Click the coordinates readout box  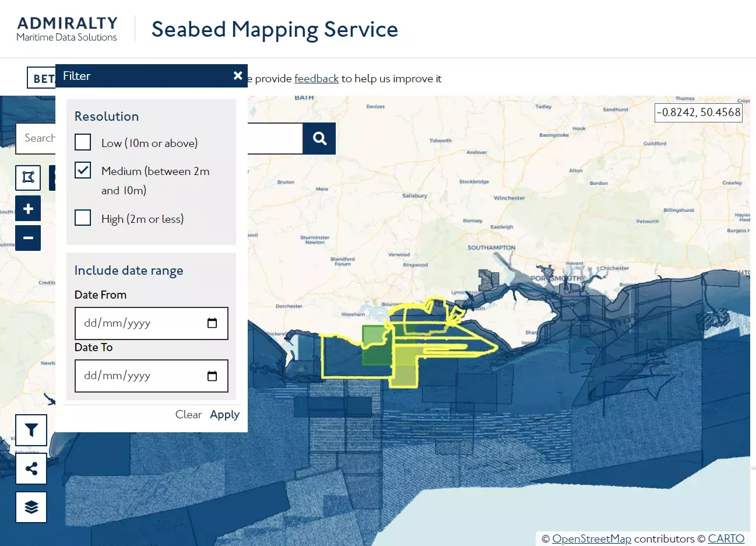[x=699, y=112]
